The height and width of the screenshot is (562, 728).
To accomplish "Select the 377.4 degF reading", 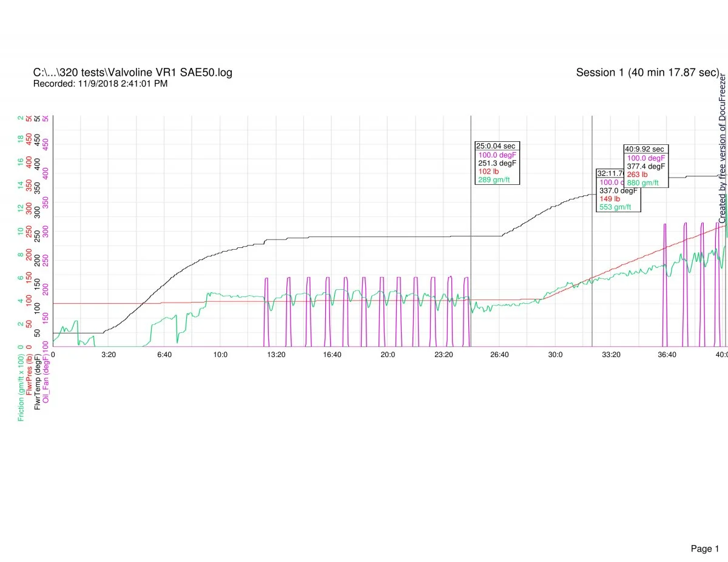I will pyautogui.click(x=646, y=166).
